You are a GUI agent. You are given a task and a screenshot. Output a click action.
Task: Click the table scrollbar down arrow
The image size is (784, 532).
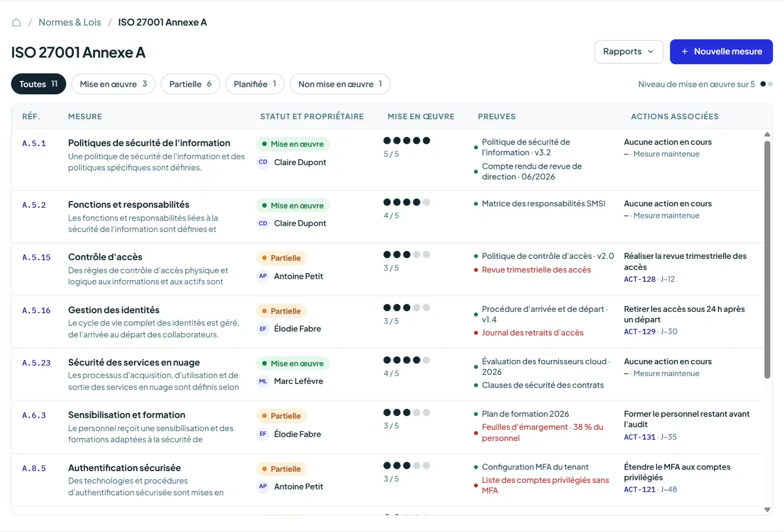point(767,510)
